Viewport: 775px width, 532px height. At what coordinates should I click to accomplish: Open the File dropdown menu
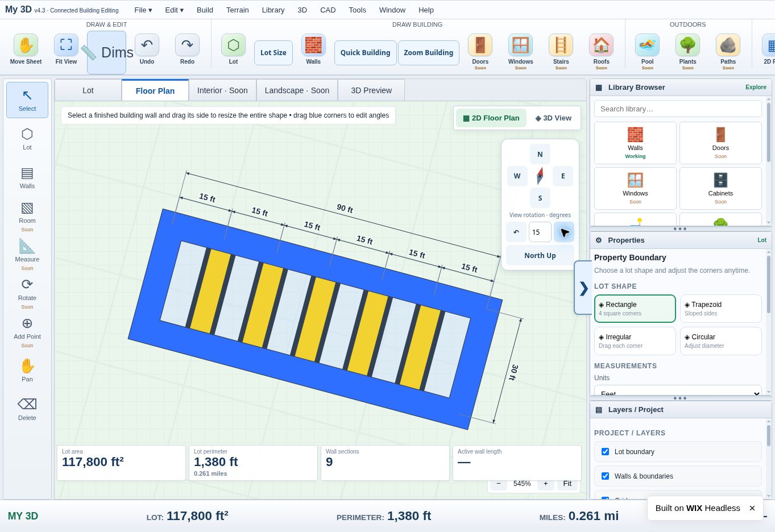click(x=143, y=10)
